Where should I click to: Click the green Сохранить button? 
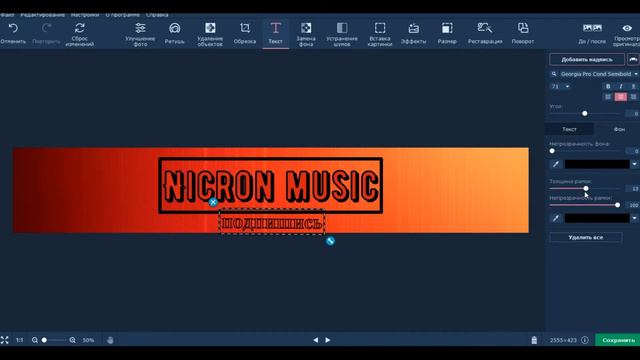click(618, 340)
